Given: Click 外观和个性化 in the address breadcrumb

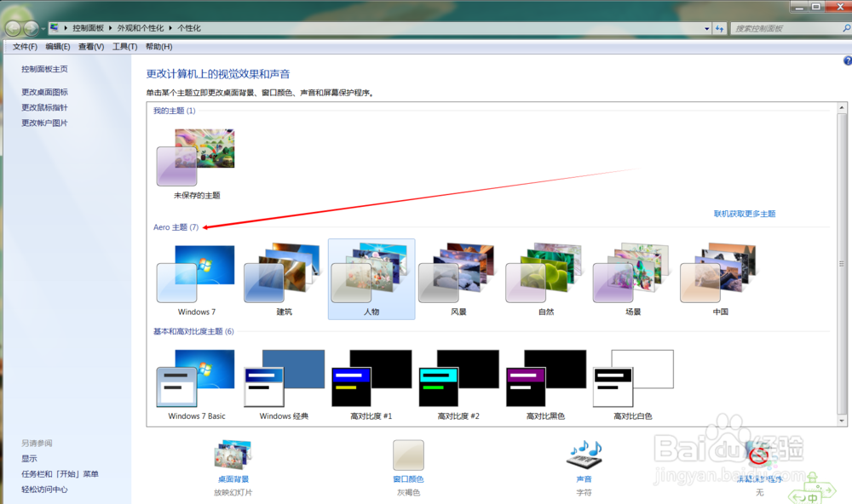Looking at the screenshot, I should pos(141,28).
